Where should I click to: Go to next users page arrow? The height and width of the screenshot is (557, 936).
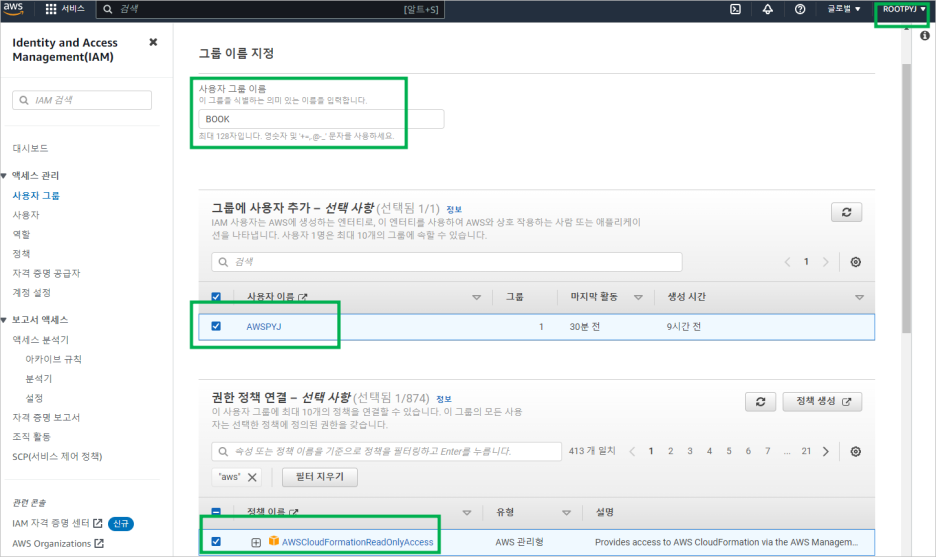coord(826,262)
